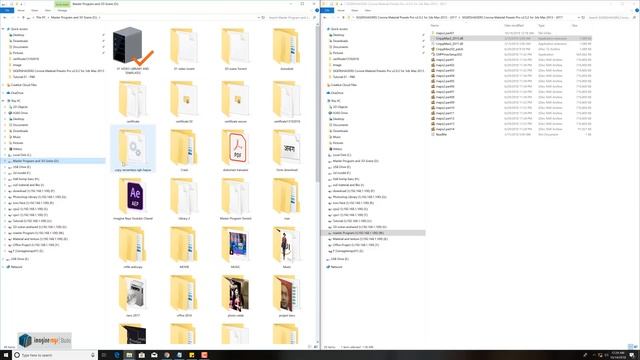Open address bar history dropdown in right window

click(x=579, y=18)
